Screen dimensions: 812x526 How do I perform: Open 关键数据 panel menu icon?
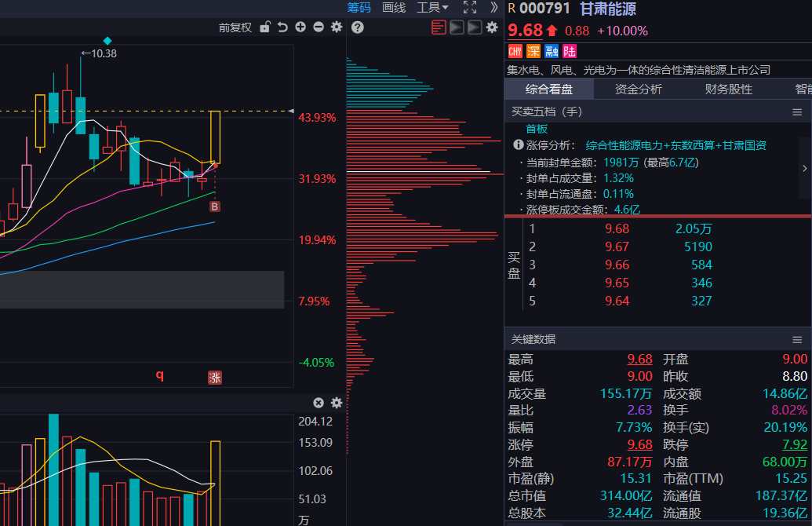tap(797, 340)
